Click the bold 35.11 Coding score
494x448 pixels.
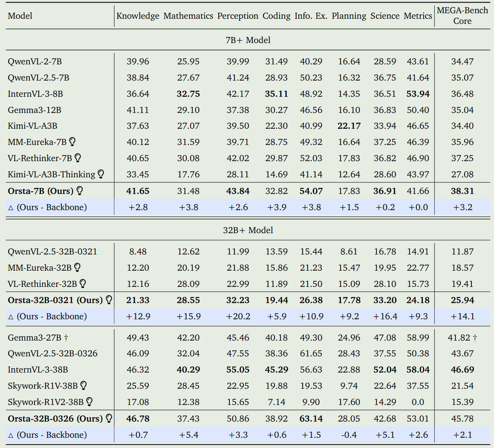point(277,94)
